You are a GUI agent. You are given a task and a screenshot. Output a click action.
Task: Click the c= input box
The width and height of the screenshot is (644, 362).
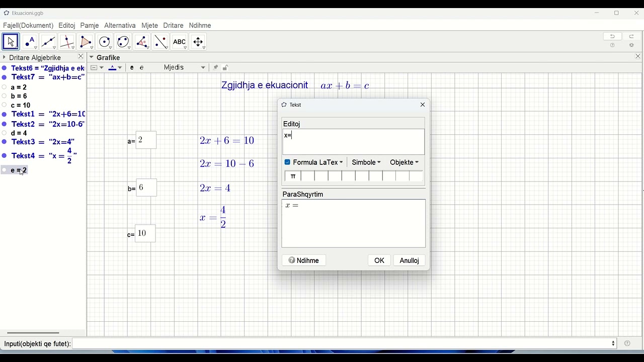(x=146, y=233)
